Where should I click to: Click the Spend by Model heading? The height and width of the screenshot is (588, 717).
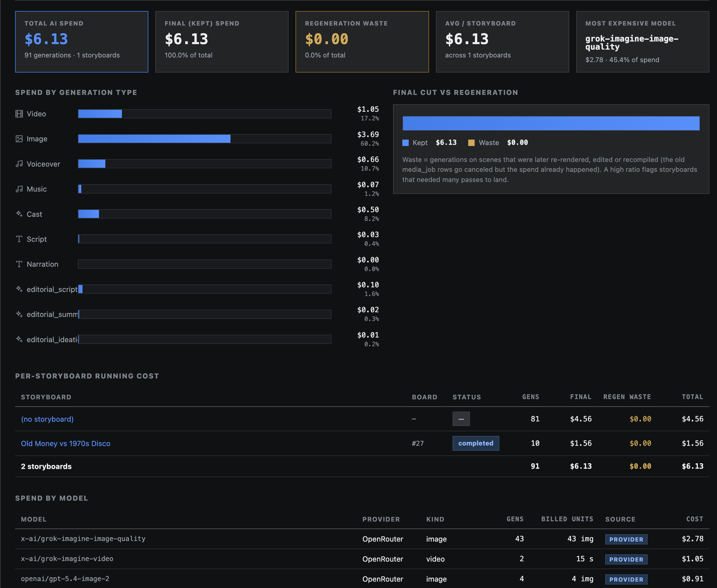(x=51, y=498)
